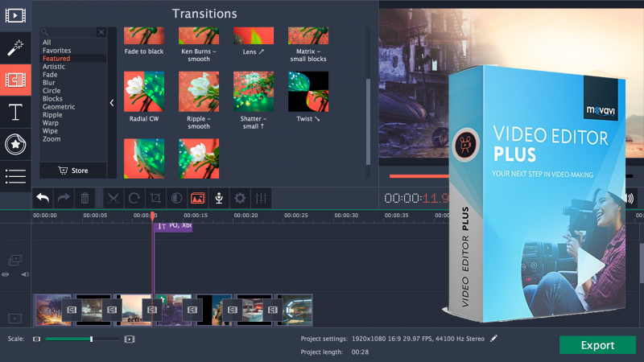Click the video track icon
Screen dimensions: 644x362
pyautogui.click(x=14, y=318)
